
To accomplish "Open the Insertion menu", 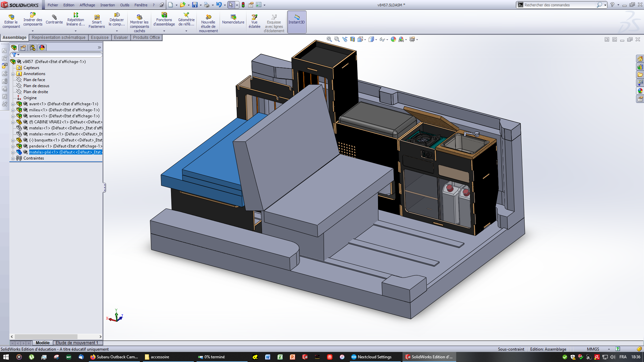I will [107, 5].
